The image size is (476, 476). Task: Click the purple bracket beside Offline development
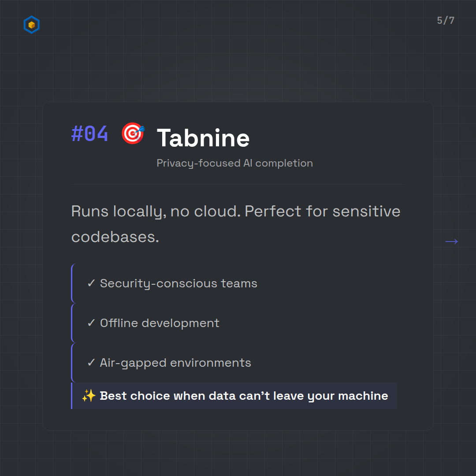click(72, 323)
